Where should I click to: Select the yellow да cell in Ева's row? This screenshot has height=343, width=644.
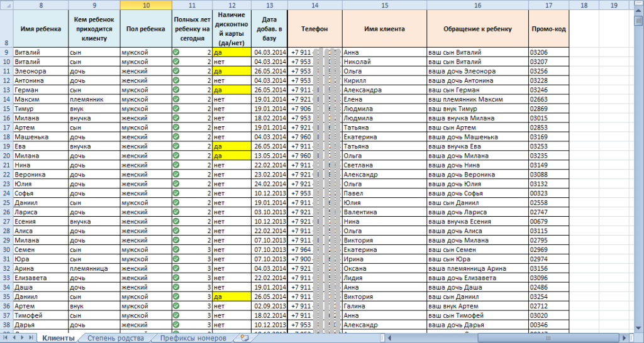pos(231,146)
